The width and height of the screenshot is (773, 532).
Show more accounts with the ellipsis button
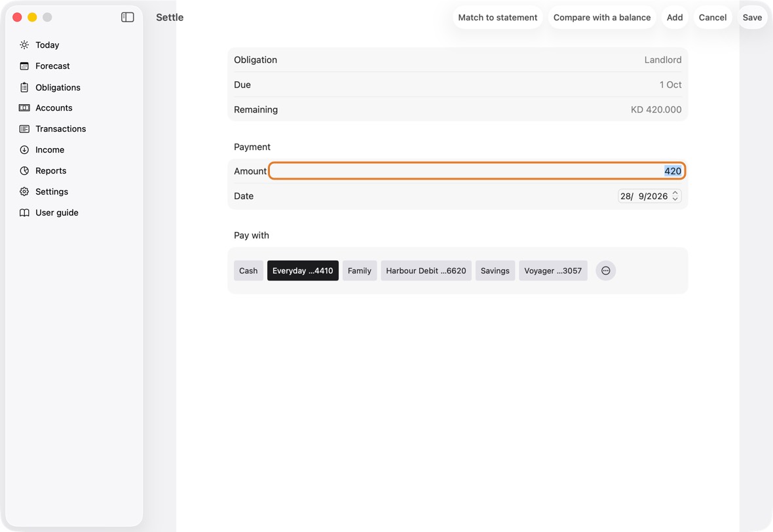click(x=605, y=271)
